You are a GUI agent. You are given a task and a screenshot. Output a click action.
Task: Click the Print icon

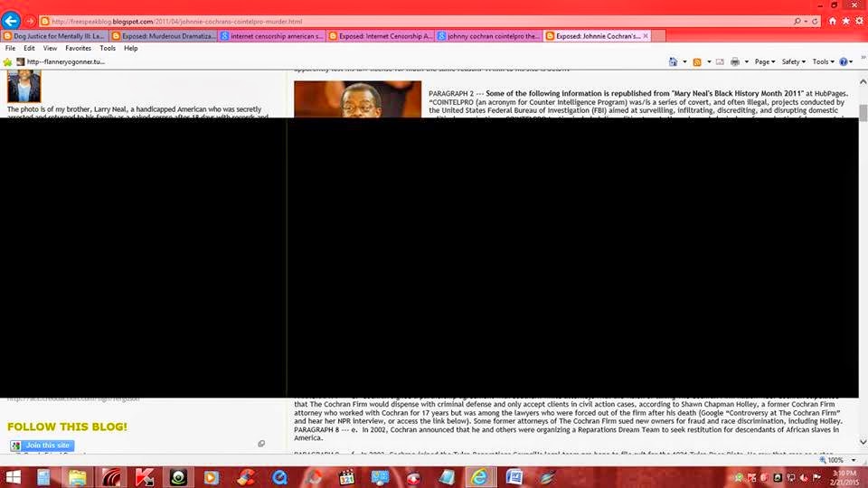pyautogui.click(x=735, y=62)
